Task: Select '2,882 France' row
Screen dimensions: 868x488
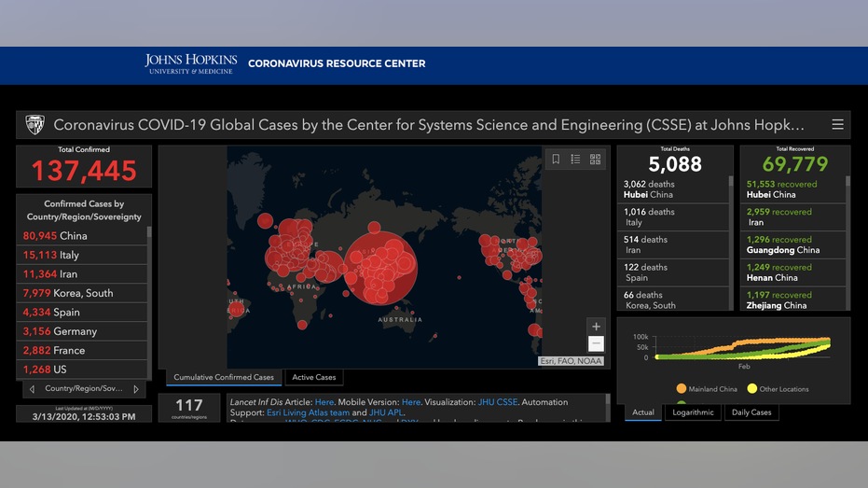Action: pyautogui.click(x=82, y=351)
